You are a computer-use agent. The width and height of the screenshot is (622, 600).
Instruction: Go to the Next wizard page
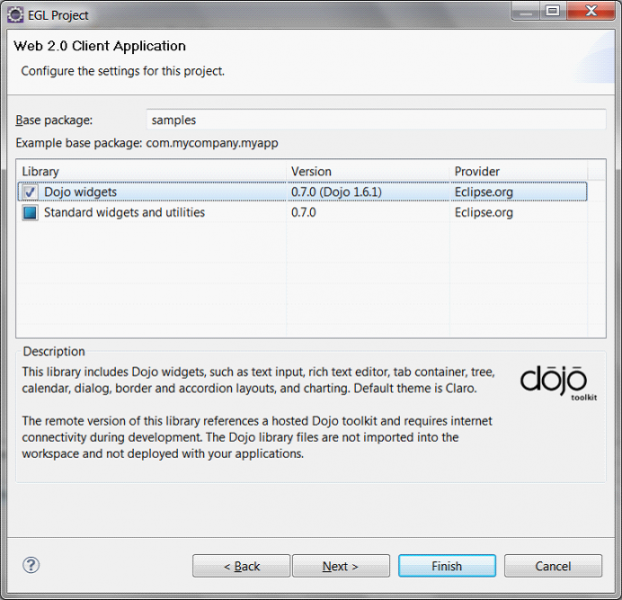pos(341,566)
